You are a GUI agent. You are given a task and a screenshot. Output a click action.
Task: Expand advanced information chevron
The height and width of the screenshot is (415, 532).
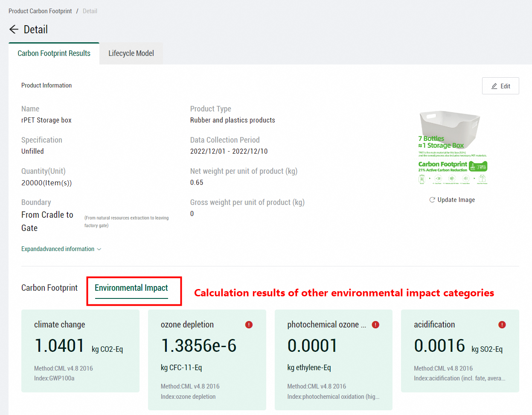click(99, 249)
